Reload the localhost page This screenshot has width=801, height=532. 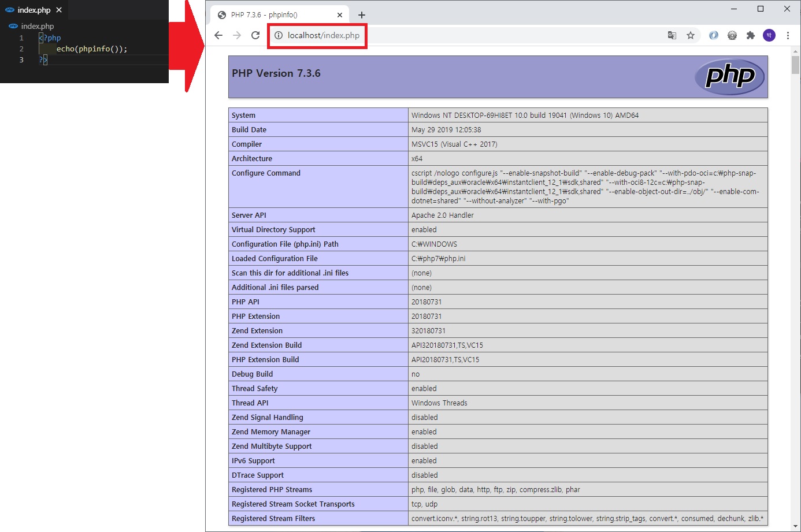click(255, 35)
